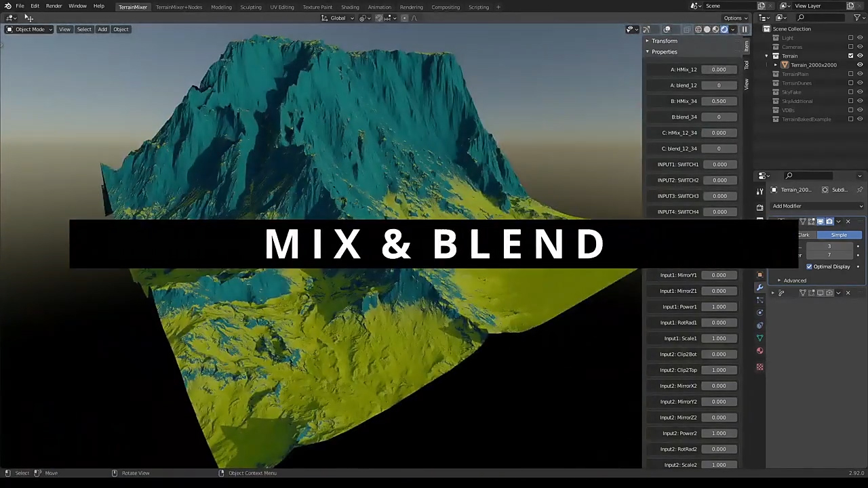Remove the Subdivision modifier with X
The height and width of the screenshot is (488, 868).
848,222
